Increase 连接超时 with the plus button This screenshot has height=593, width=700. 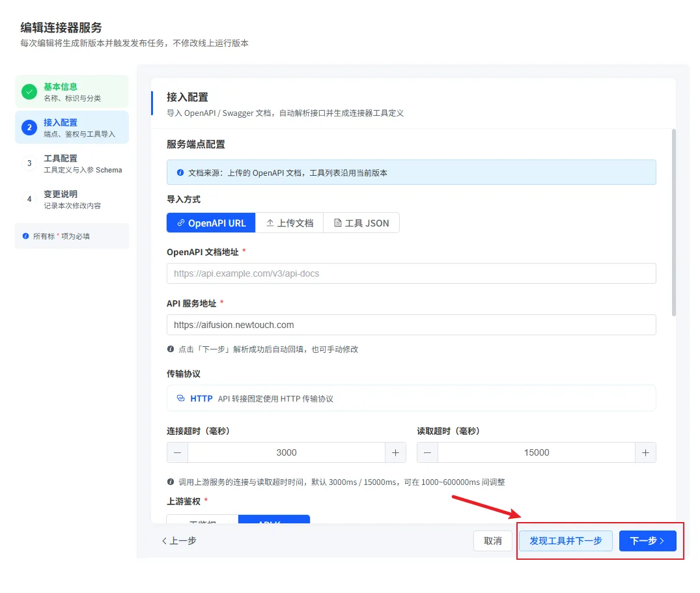point(395,452)
